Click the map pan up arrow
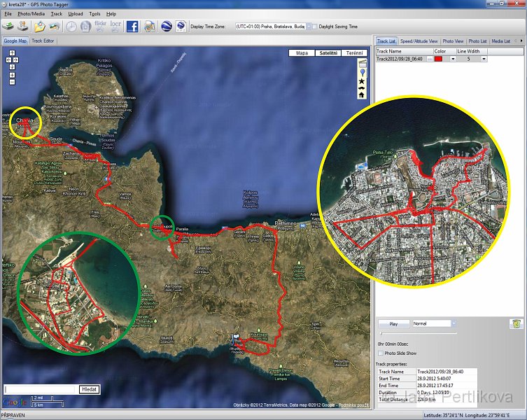The width and height of the screenshot is (527, 420). [x=12, y=52]
